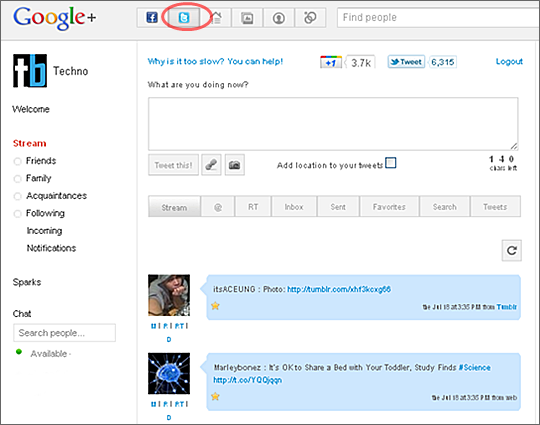Change the Available chat status
This screenshot has height=425, width=540.
pyautogui.click(x=50, y=354)
